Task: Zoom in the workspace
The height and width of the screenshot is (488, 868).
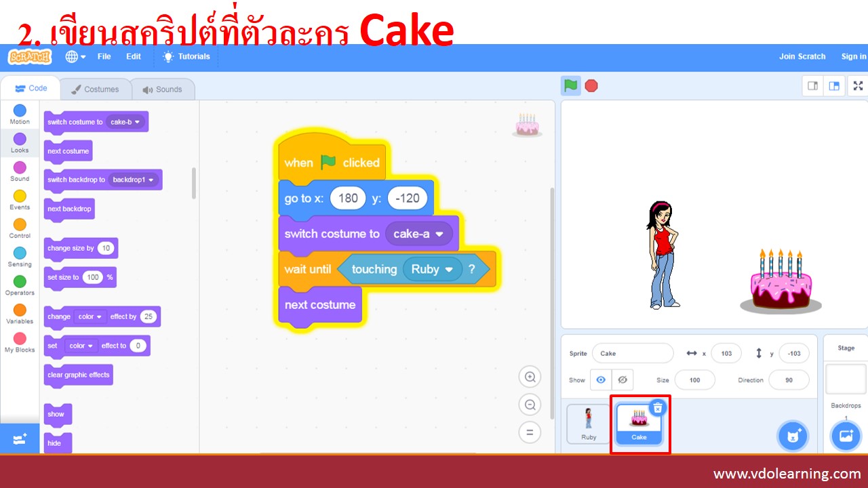Action: click(x=530, y=377)
